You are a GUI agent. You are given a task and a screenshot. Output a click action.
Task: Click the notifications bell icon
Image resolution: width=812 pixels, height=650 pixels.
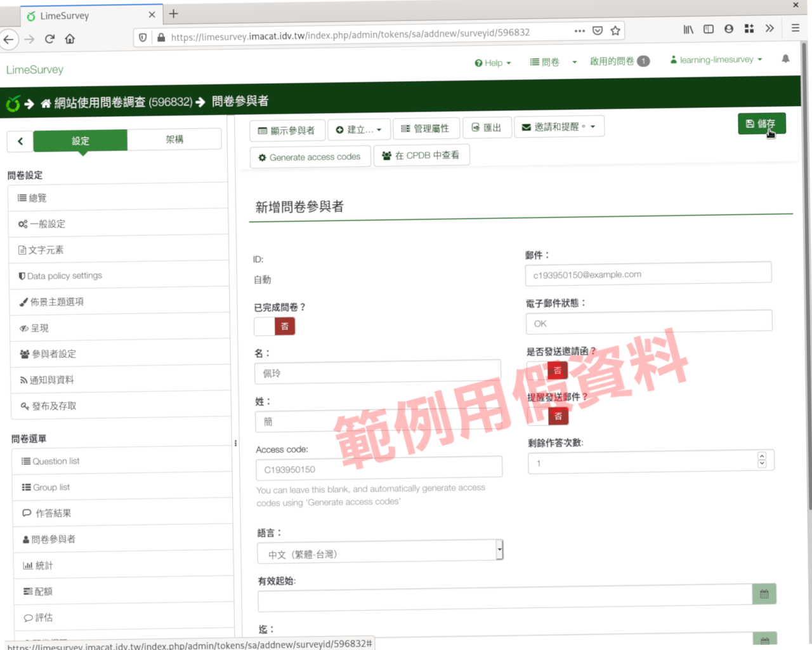pos(785,58)
